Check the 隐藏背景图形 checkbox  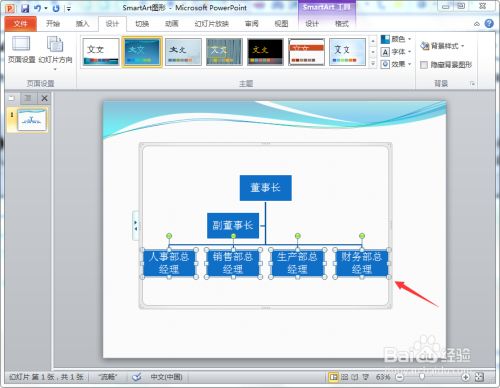(424, 65)
